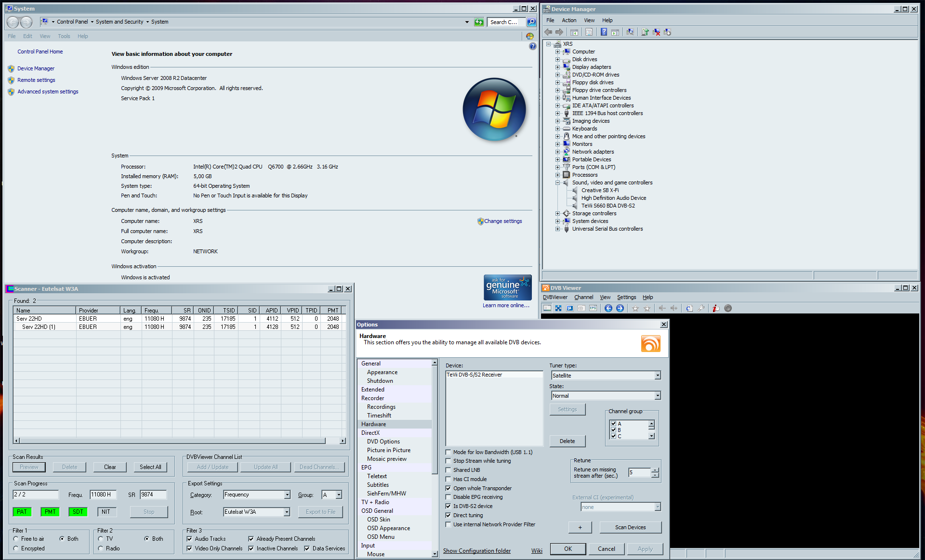Viewport: 925px width, 560px height.
Task: Collapse Sound, video and game controllers node
Action: [557, 182]
